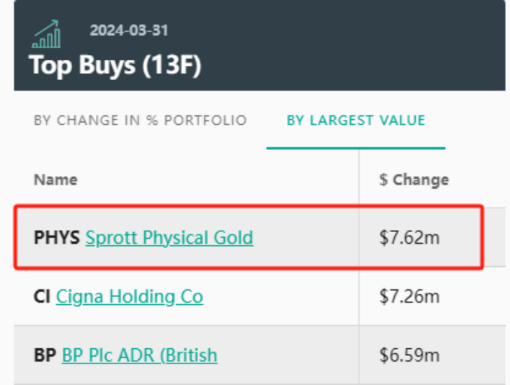Image resolution: width=510 pixels, height=385 pixels.
Task: Open the Cigna Holding Co link
Action: (129, 297)
